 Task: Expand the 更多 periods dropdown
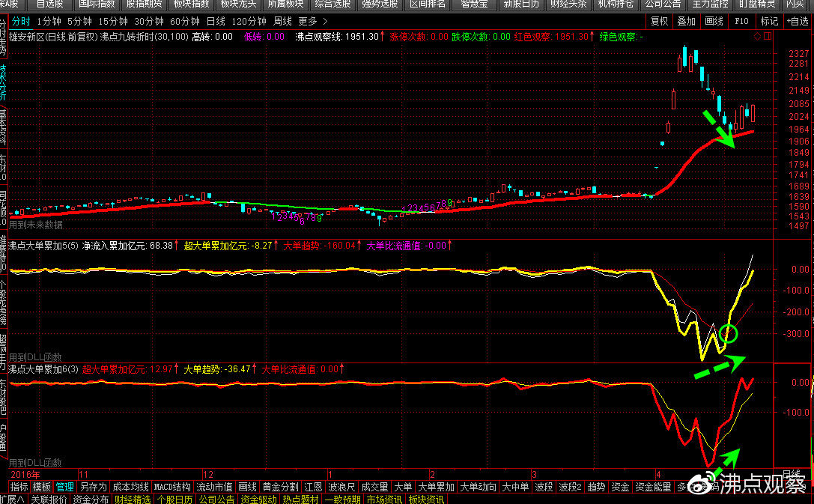click(307, 21)
